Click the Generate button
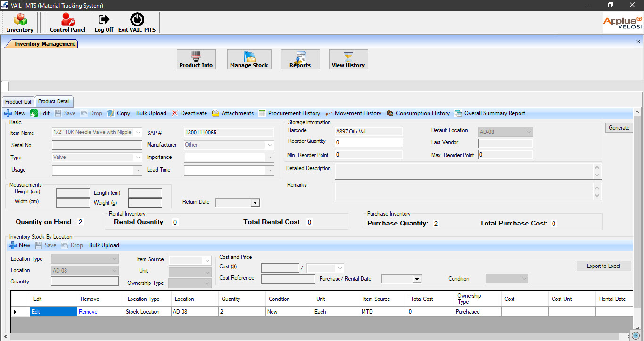 (x=619, y=128)
